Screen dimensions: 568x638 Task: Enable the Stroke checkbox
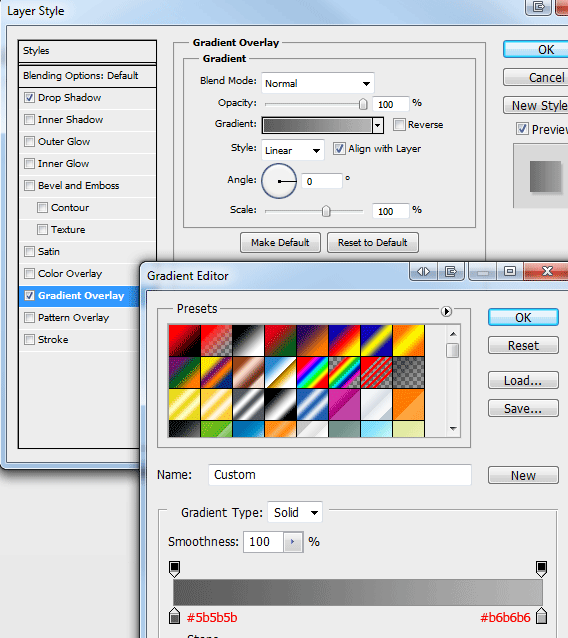29,339
